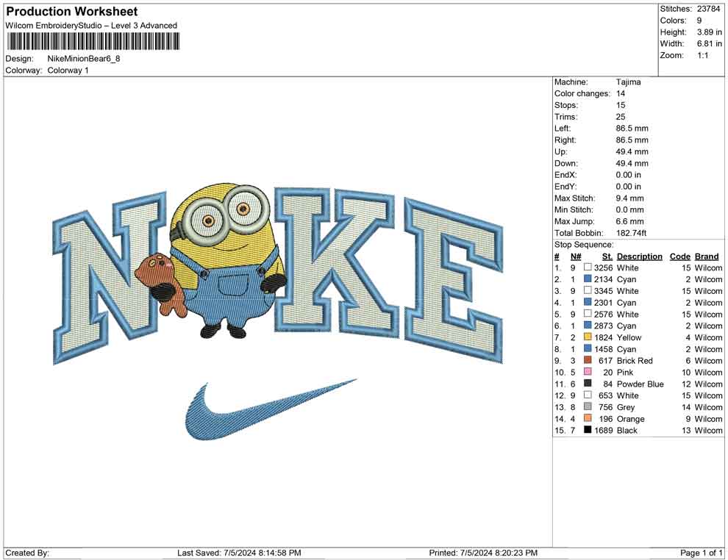Click the letter K of the design
The height and width of the screenshot is (560, 728).
[335, 262]
